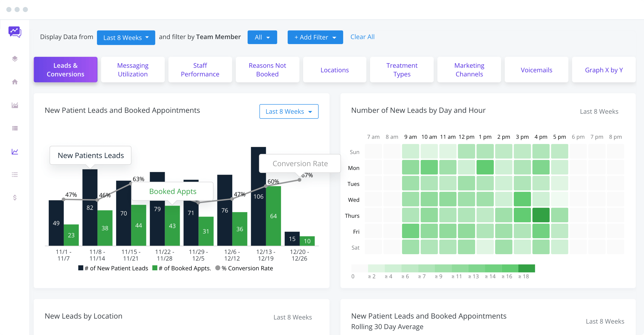Select the table list sidebar icon

point(15,128)
